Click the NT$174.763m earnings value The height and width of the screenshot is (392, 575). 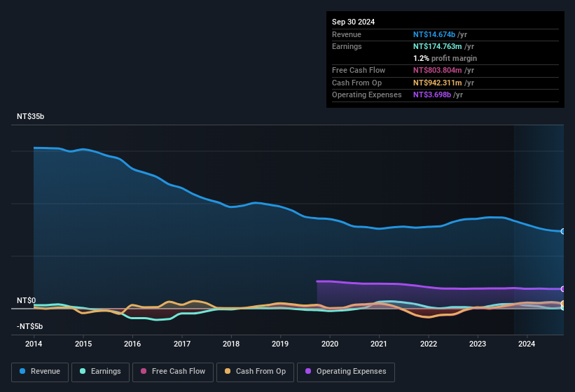pyautogui.click(x=438, y=46)
